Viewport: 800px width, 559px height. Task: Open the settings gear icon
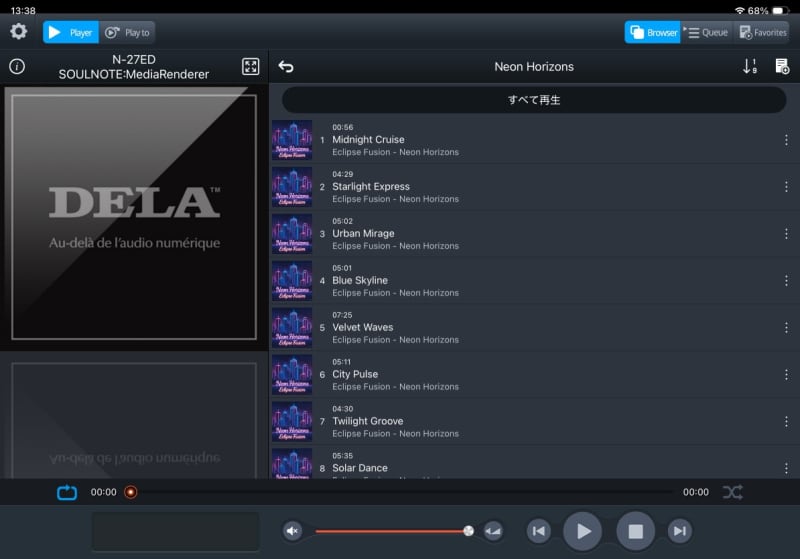pyautogui.click(x=18, y=32)
